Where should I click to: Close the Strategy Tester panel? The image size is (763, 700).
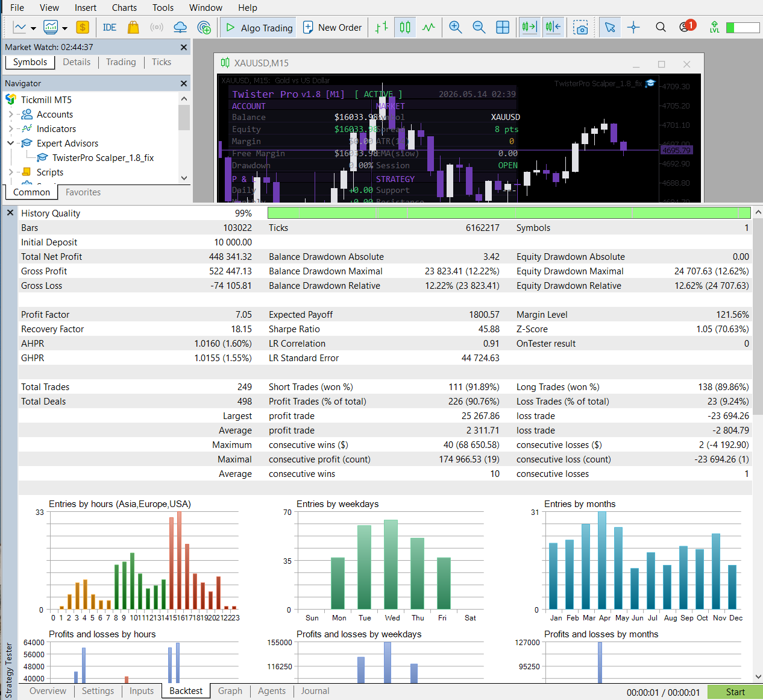point(10,213)
